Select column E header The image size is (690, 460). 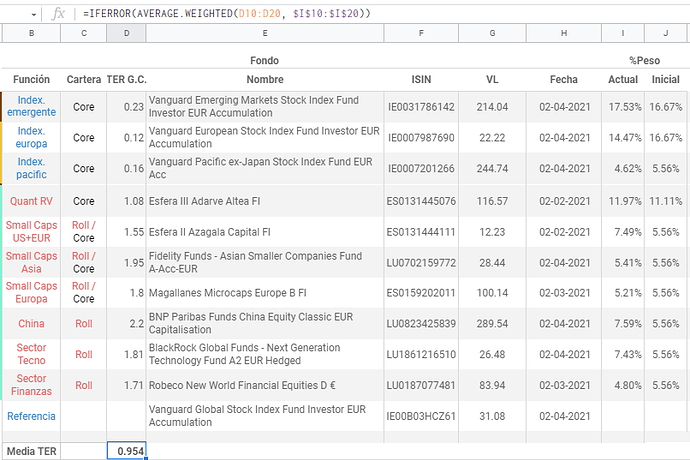[265, 34]
